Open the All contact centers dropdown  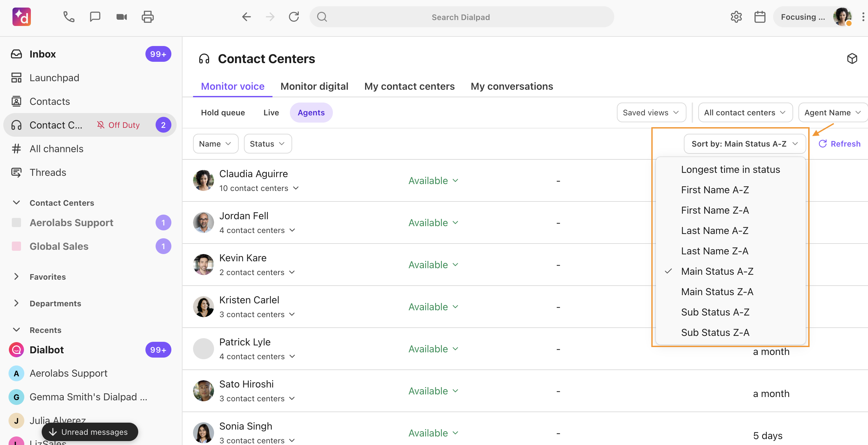745,113
